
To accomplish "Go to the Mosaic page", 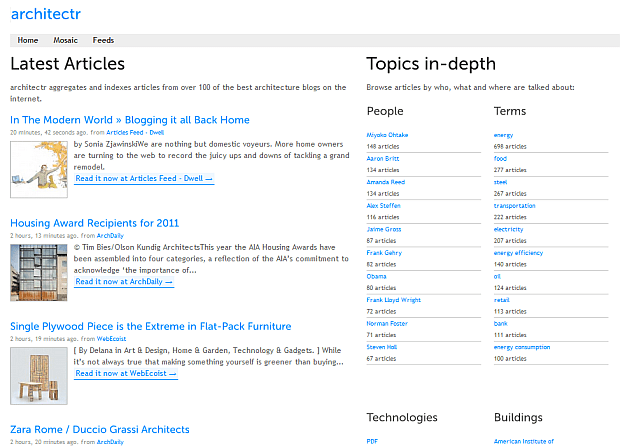I will pos(65,41).
